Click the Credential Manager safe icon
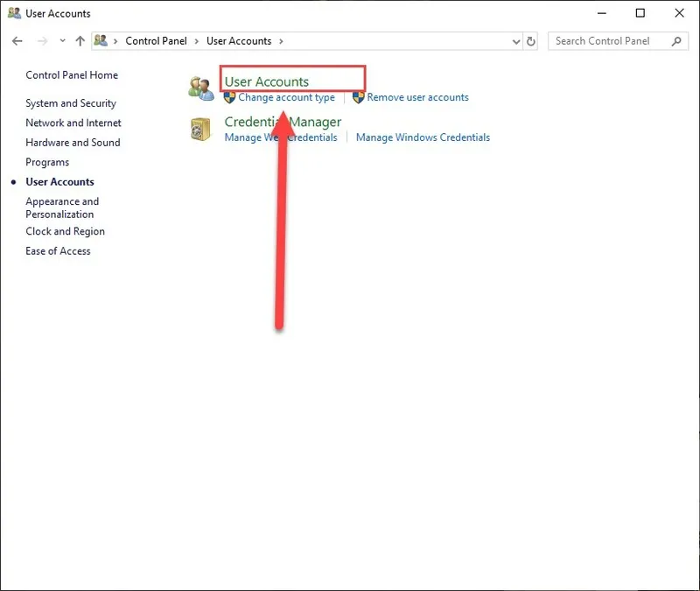 [200, 130]
